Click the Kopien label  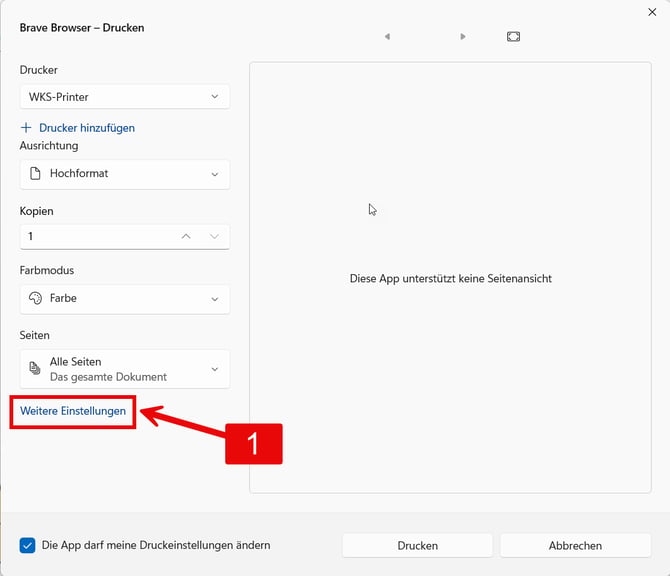point(36,211)
